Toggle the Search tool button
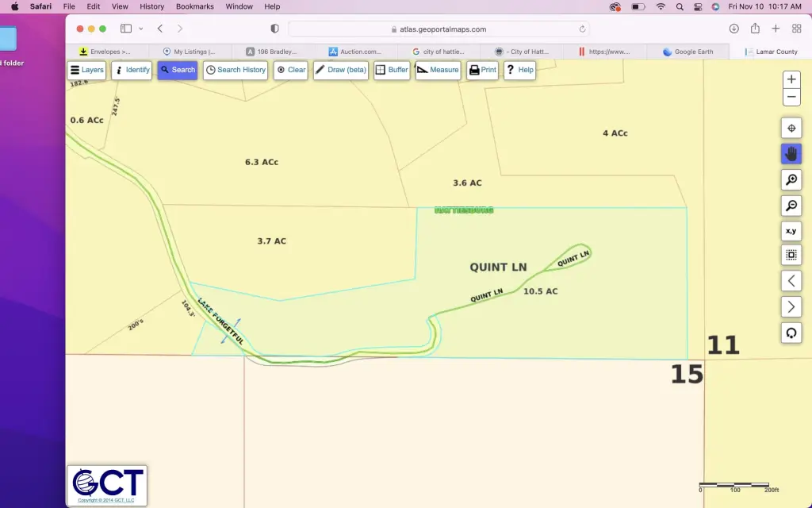 (177, 70)
